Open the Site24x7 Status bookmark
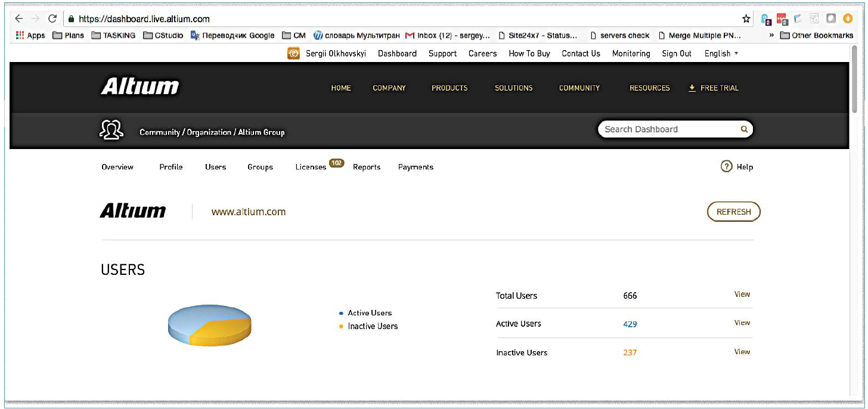Viewport: 868px width, 409px height. pyautogui.click(x=538, y=35)
